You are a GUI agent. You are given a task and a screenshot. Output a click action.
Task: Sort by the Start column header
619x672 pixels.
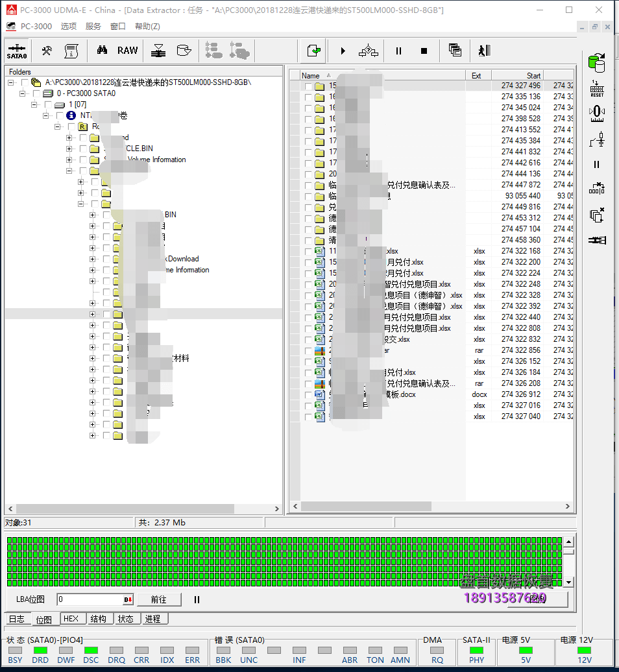(517, 75)
